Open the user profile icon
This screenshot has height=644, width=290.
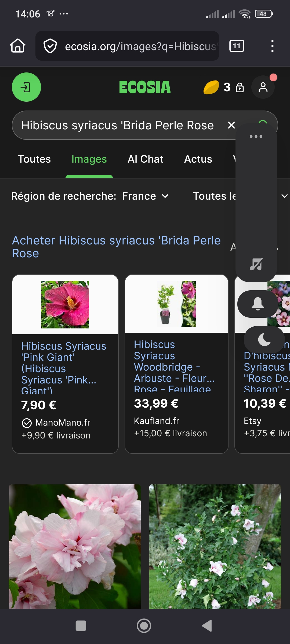263,87
